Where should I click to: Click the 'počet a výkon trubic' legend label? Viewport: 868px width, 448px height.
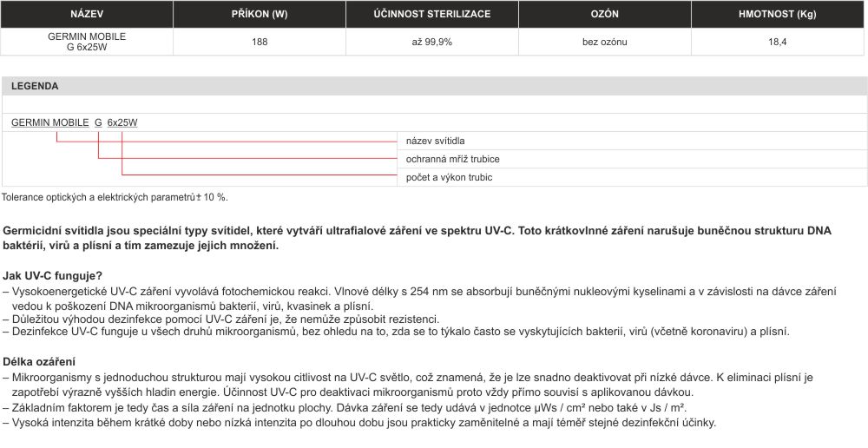[x=449, y=178]
